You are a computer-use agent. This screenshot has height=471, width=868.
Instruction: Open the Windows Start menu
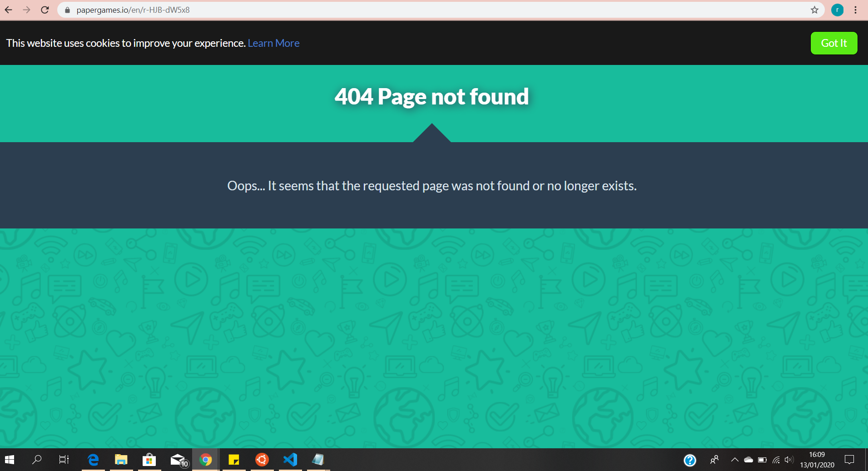pyautogui.click(x=10, y=460)
